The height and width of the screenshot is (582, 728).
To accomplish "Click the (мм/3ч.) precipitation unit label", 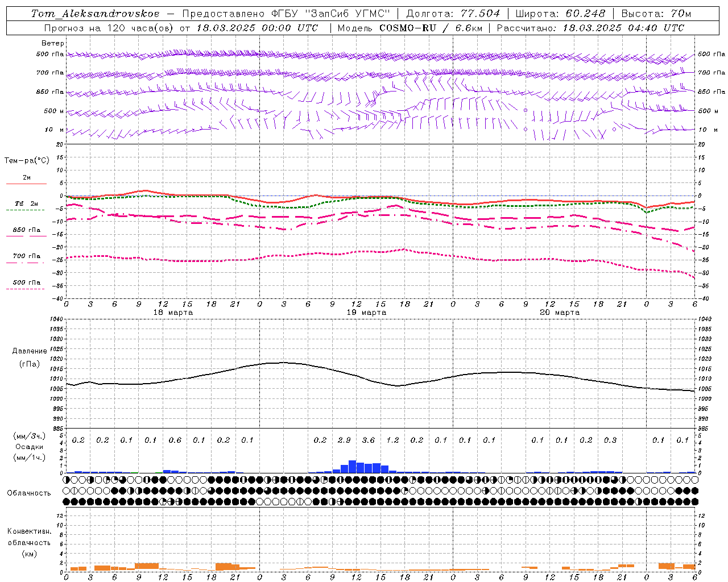I will coord(30,436).
